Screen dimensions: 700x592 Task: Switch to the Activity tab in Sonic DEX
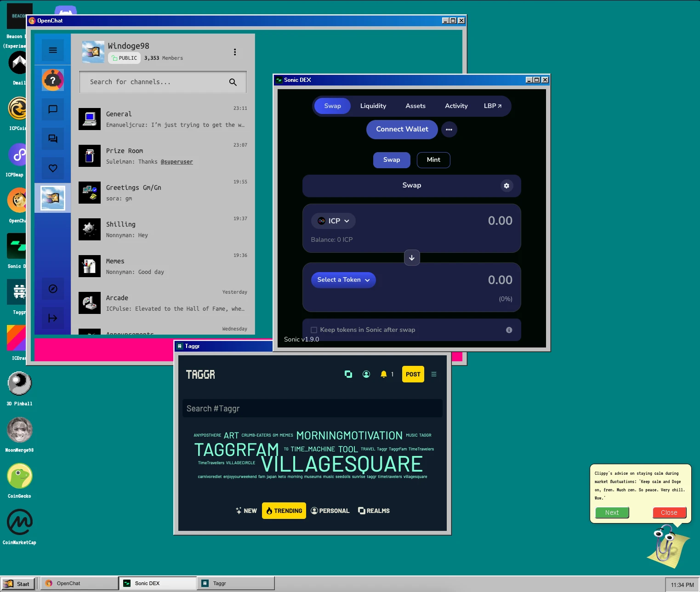(x=456, y=106)
